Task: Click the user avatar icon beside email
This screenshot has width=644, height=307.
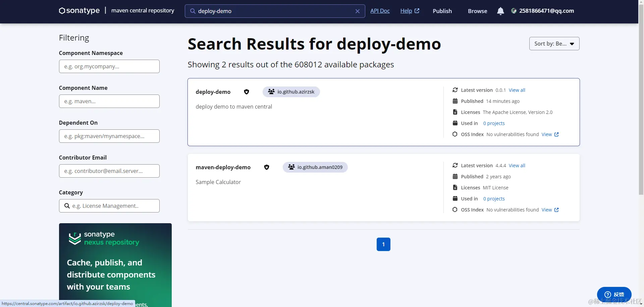Action: point(514,11)
